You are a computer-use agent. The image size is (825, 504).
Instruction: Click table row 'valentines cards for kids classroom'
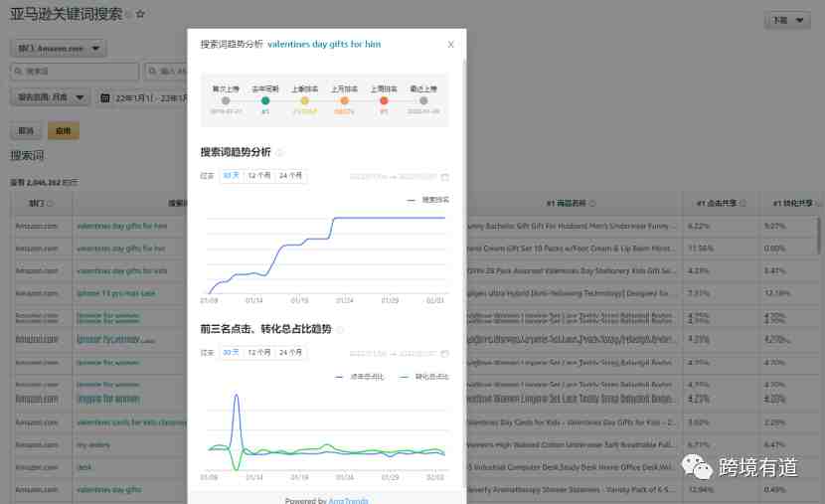pos(131,422)
